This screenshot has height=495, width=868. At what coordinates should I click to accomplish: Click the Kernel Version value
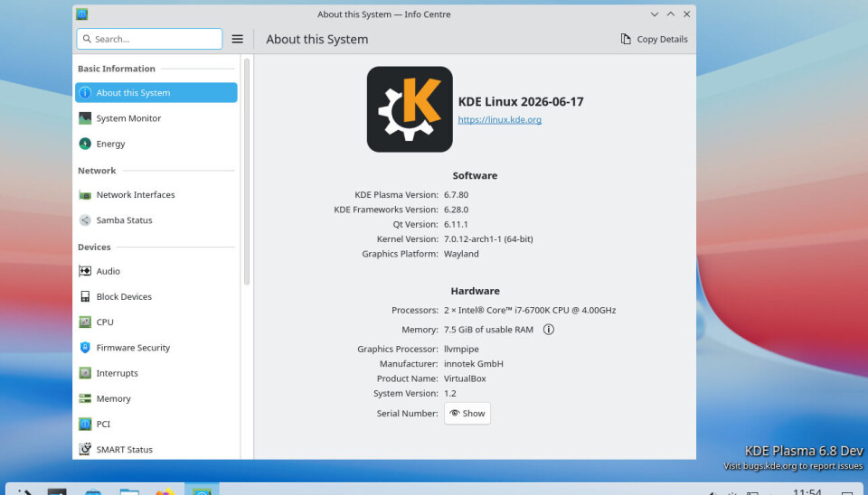tap(488, 239)
